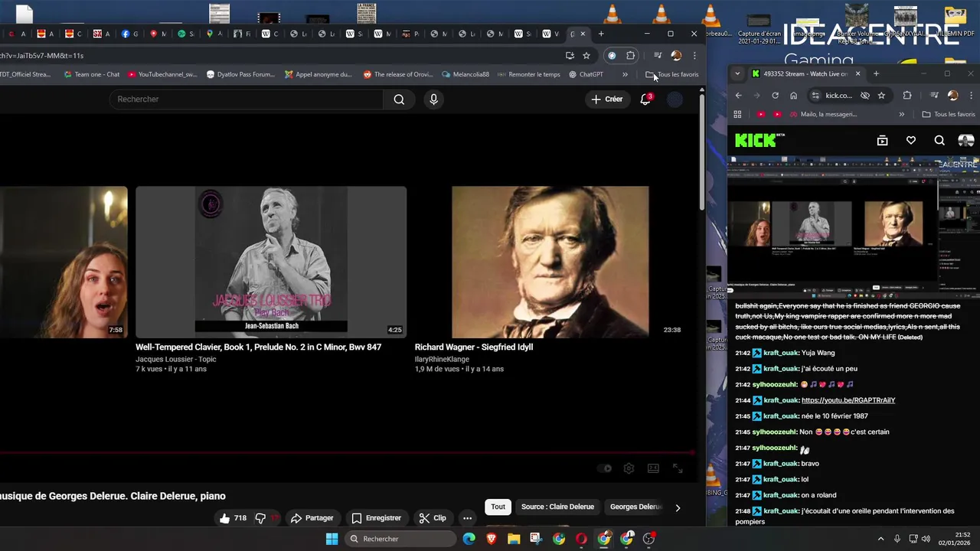Viewport: 980px width, 551px height.
Task: Reload the Kick page
Action: pyautogui.click(x=775, y=96)
